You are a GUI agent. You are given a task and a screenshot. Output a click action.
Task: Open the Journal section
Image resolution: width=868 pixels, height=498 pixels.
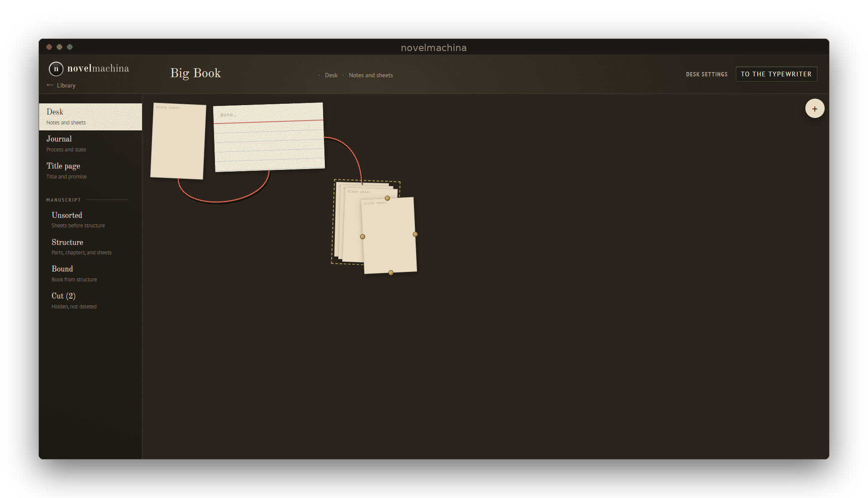(x=91, y=144)
